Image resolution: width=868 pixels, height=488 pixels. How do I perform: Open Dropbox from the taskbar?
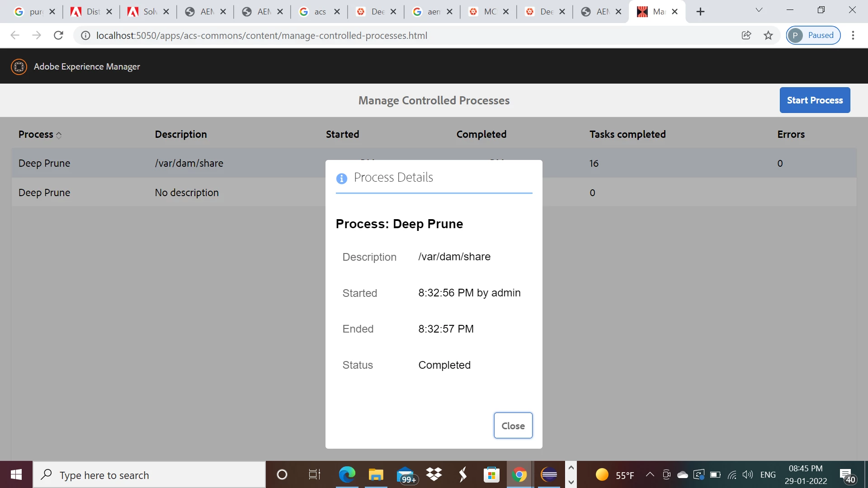(434, 475)
